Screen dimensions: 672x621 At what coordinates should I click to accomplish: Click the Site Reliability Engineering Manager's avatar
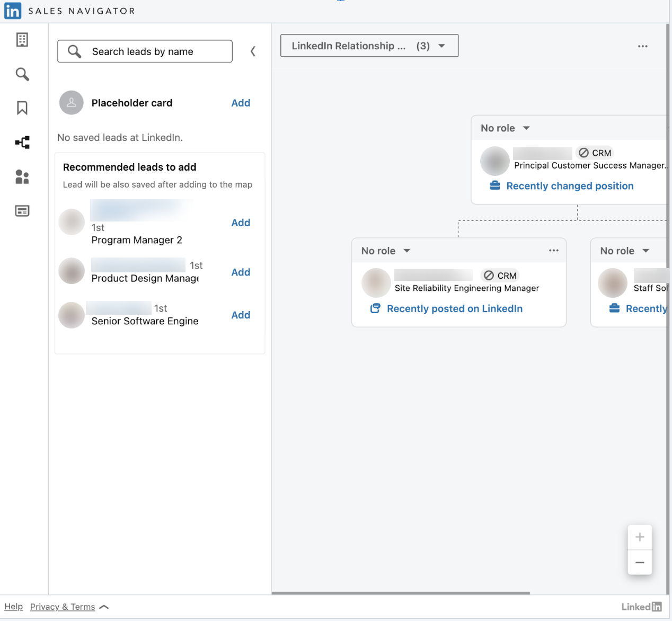coord(376,283)
